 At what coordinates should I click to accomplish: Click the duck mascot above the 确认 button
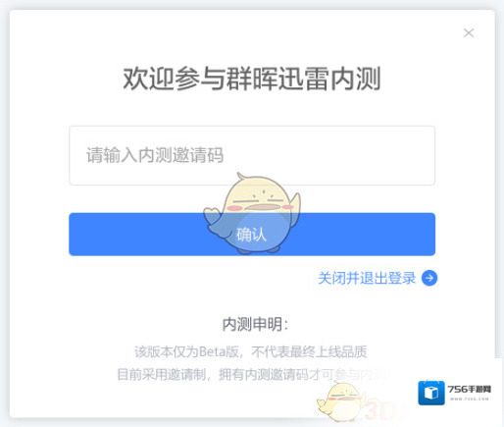point(252,213)
